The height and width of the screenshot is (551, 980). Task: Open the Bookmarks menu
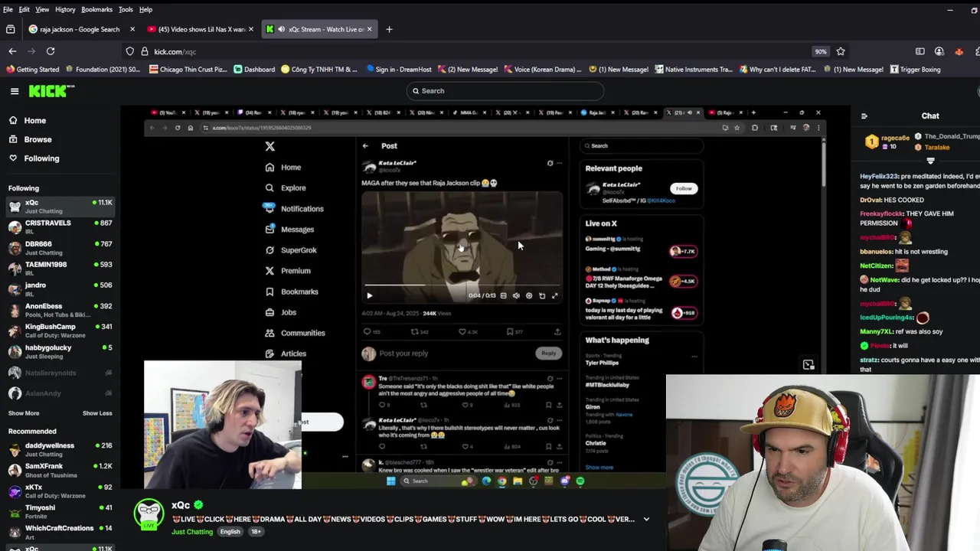[x=96, y=9]
